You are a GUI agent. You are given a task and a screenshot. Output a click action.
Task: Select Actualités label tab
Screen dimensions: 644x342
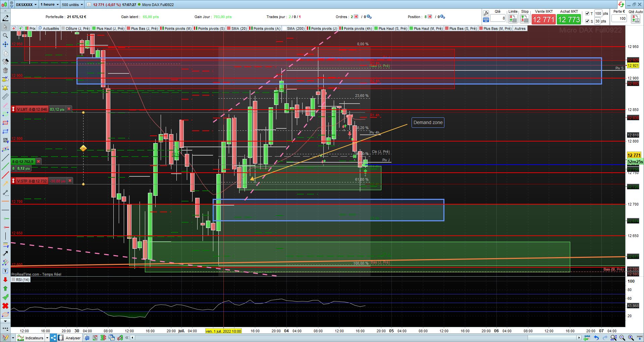pyautogui.click(x=49, y=28)
